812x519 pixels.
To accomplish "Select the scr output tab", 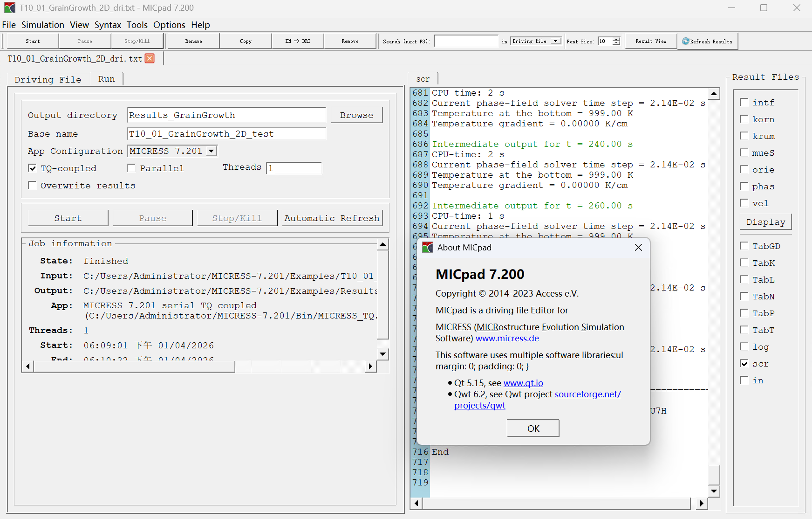I will click(x=423, y=79).
